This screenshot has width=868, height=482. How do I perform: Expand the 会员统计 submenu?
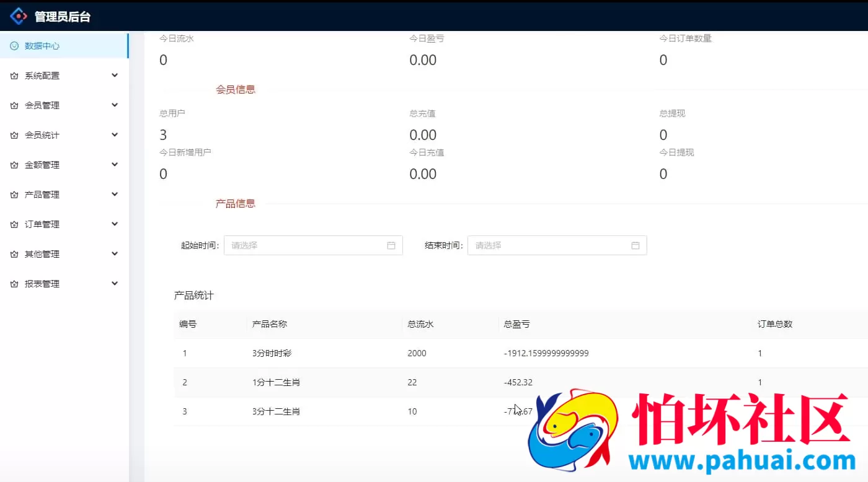114,134
